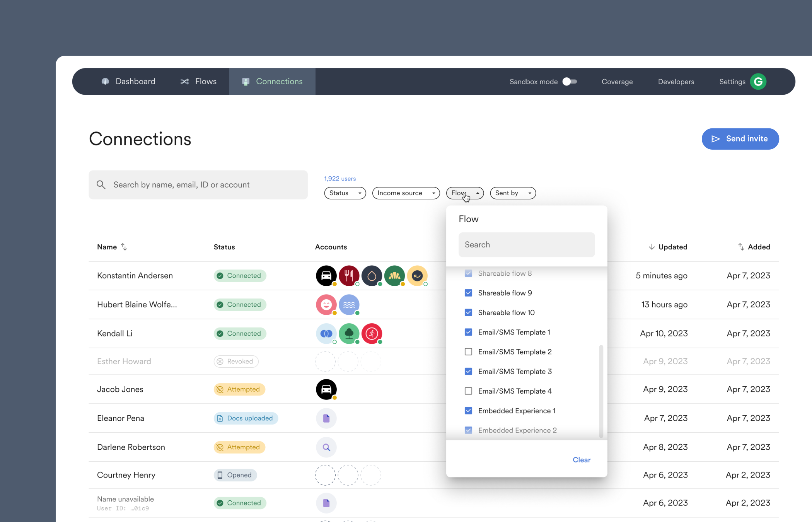Switch to the Coverage menu item
812x522 pixels.
[617, 81]
